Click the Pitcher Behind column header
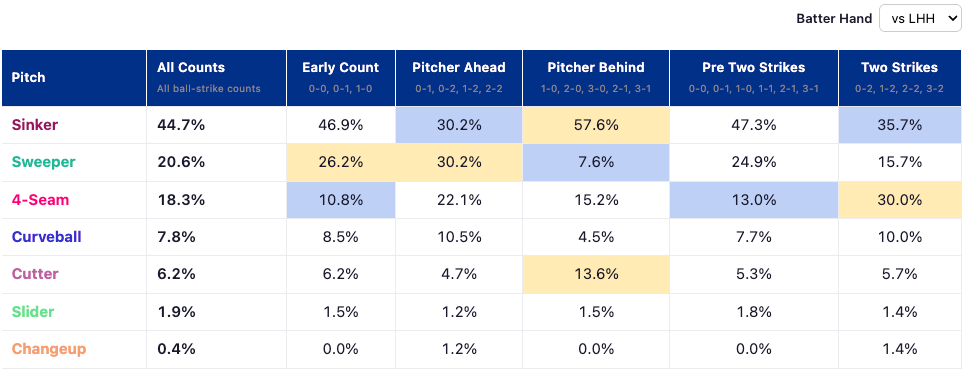 tap(596, 78)
